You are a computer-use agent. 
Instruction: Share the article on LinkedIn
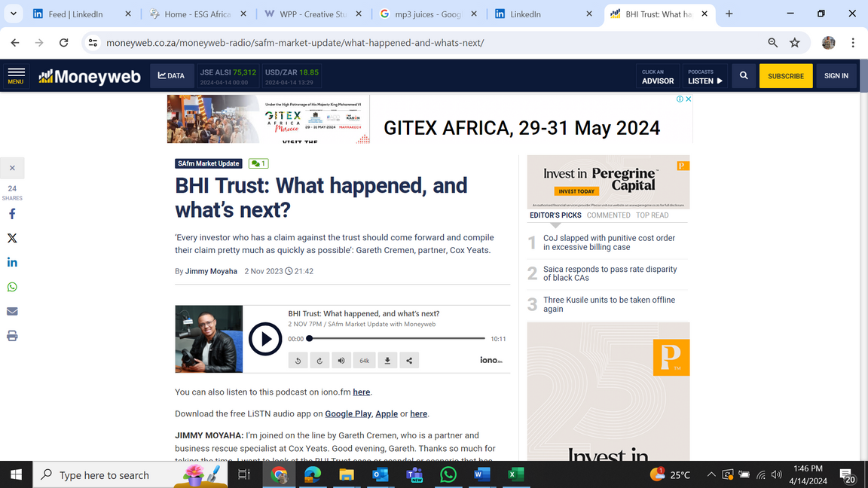pyautogui.click(x=12, y=262)
